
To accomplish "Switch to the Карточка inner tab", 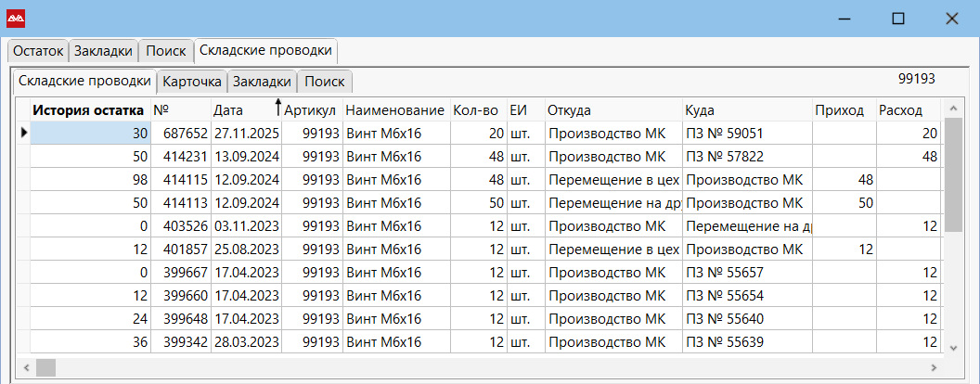I will pyautogui.click(x=192, y=82).
